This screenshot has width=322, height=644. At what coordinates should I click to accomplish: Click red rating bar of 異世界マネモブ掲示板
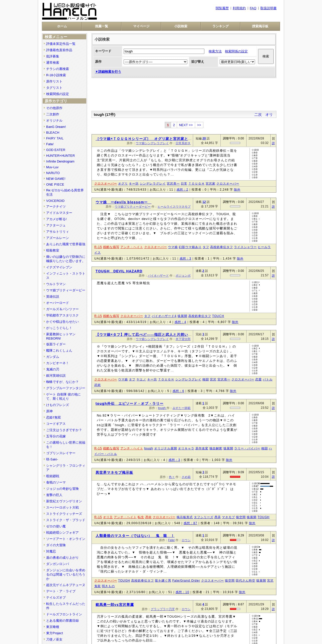coord(235,477)
